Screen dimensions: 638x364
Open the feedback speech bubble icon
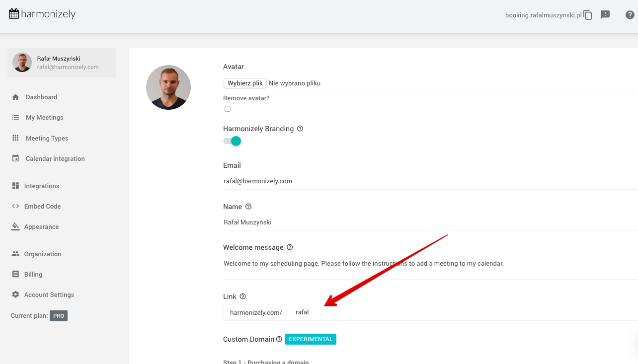click(605, 15)
